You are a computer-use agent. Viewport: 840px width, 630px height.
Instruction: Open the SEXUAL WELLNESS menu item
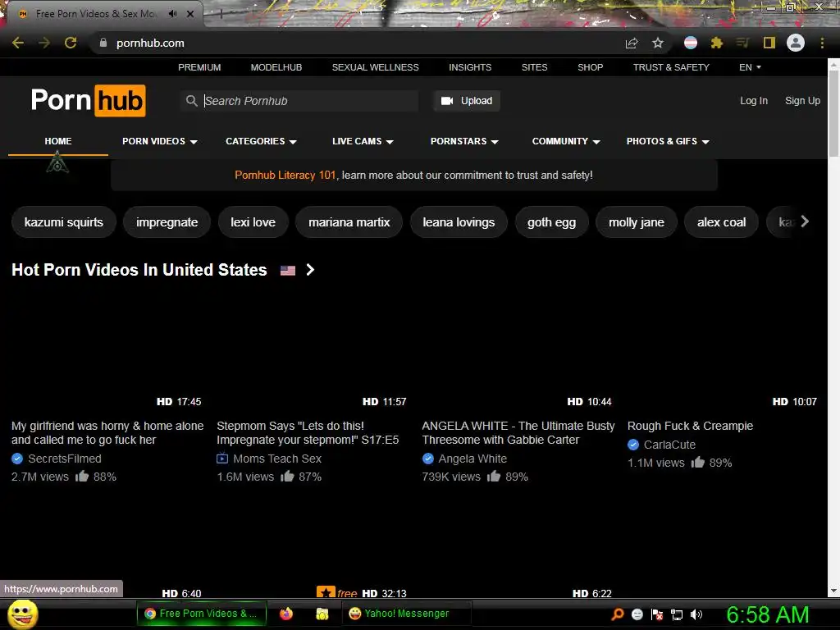(x=375, y=67)
